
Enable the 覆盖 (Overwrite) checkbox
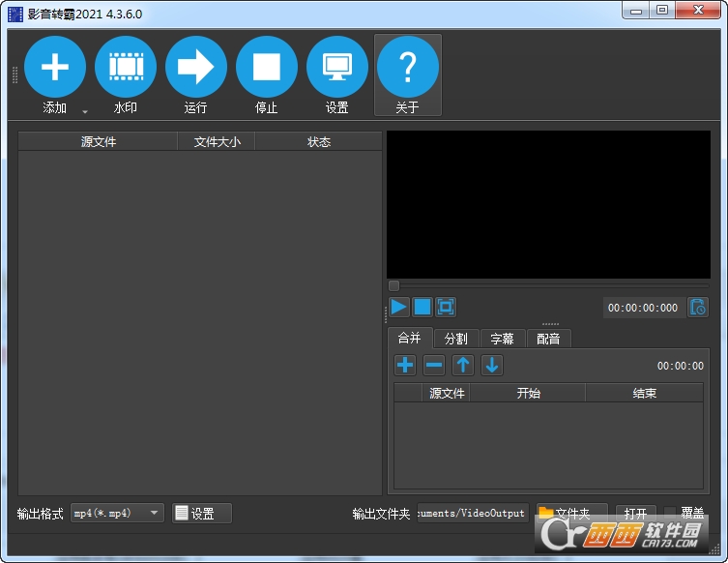click(x=671, y=514)
